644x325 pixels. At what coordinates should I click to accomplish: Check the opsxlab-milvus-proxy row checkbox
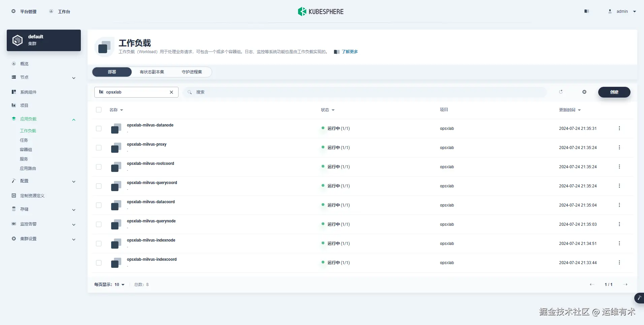[x=99, y=147]
